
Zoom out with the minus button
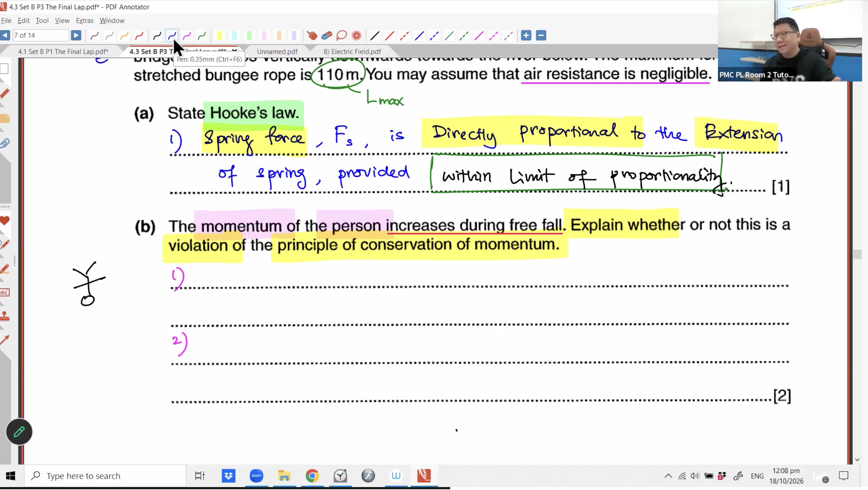pyautogui.click(x=541, y=35)
